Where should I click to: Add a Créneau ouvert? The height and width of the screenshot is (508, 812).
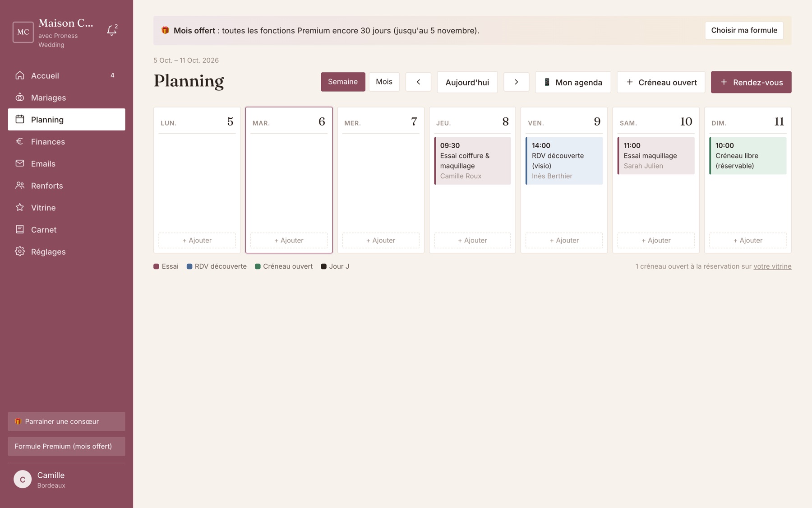(x=661, y=82)
